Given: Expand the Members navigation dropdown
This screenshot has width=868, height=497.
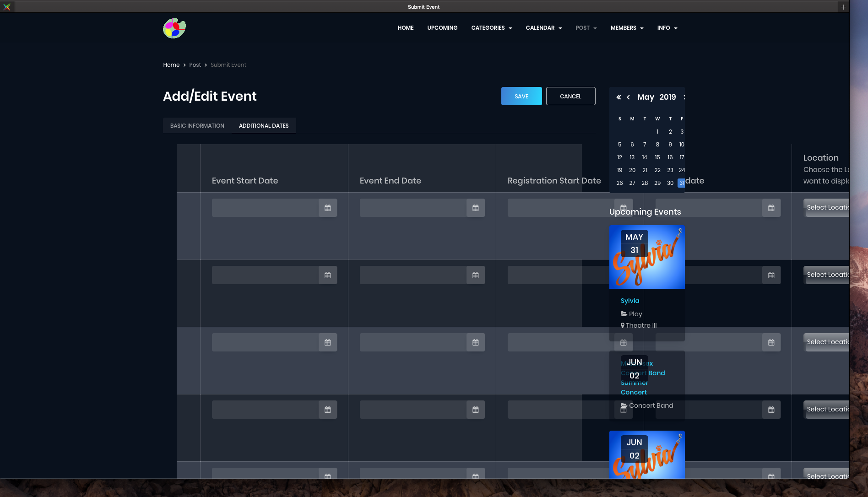Looking at the screenshot, I should 627,28.
